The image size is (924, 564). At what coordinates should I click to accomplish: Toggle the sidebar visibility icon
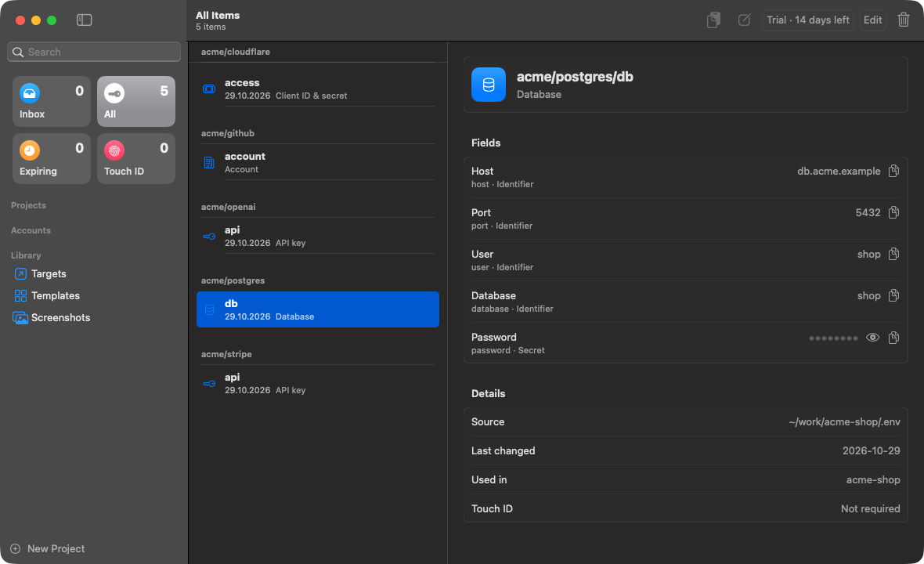click(85, 20)
